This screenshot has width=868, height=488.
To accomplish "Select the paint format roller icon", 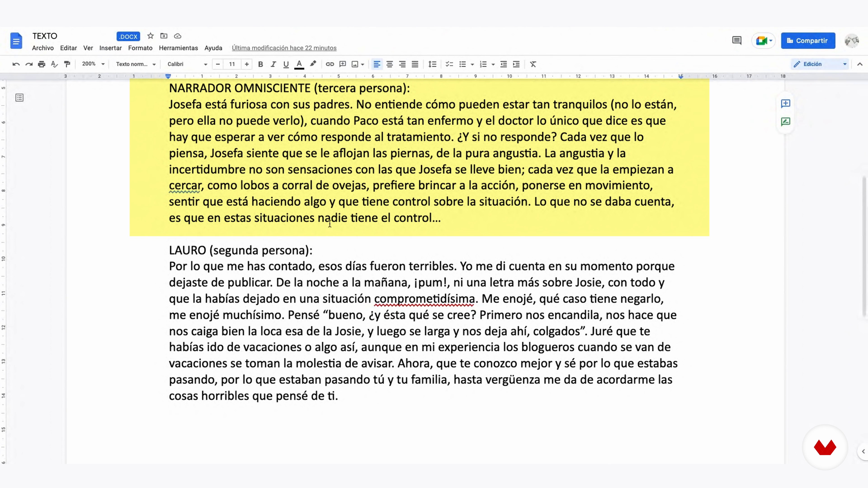I will (x=67, y=64).
